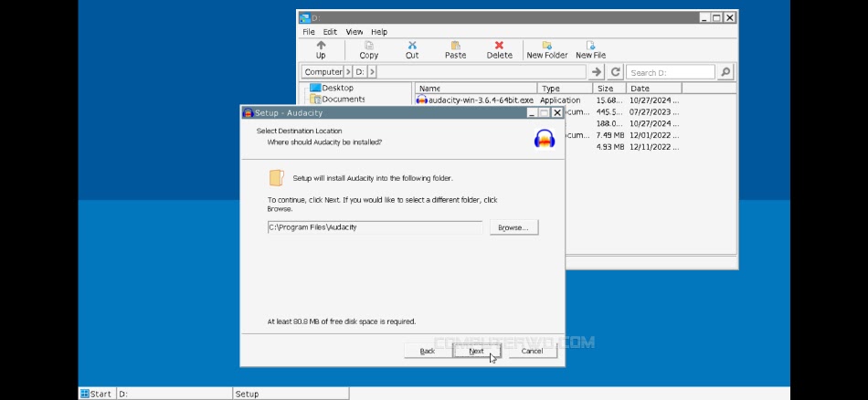
Task: Click the 12/01/2022 date cell
Action: coord(654,135)
